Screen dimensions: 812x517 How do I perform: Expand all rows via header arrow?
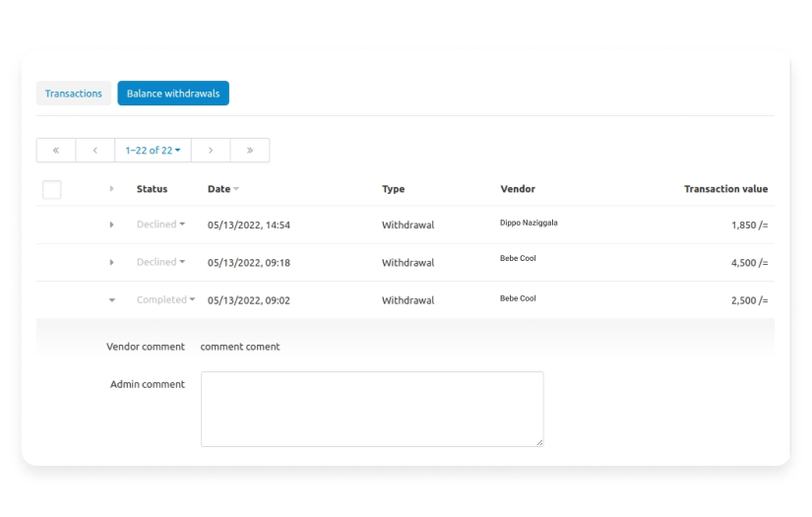(111, 189)
